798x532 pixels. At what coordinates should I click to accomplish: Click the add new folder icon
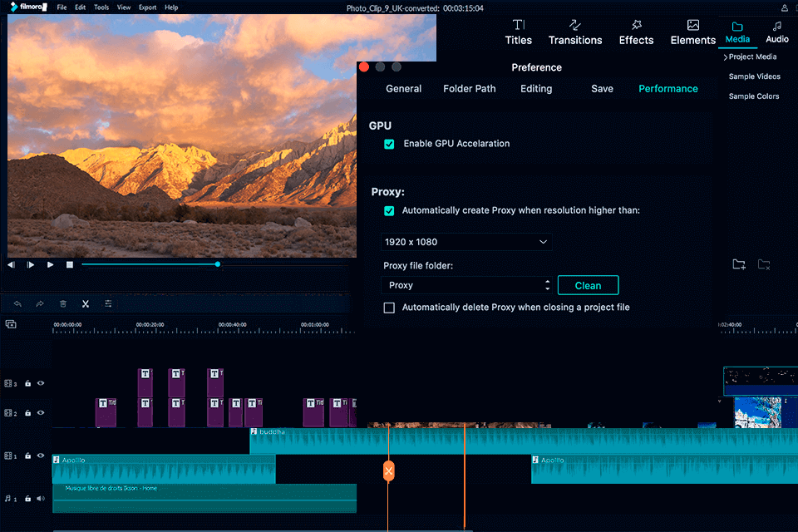[739, 264]
